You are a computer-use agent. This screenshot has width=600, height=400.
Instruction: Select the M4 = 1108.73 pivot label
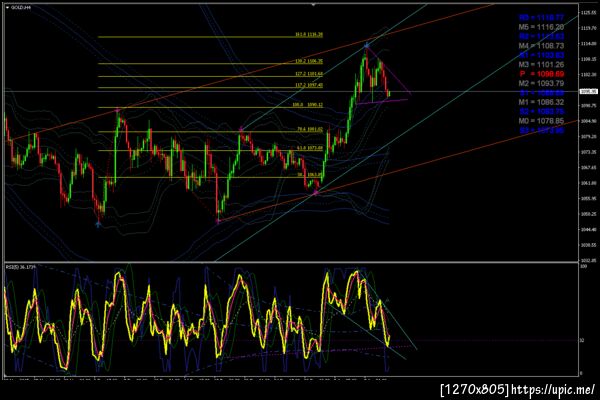[x=541, y=46]
